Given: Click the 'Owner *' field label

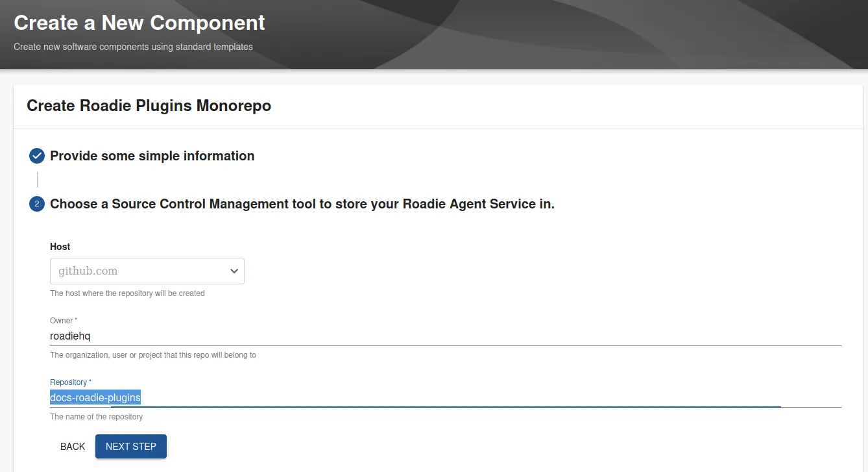Looking at the screenshot, I should (64, 321).
